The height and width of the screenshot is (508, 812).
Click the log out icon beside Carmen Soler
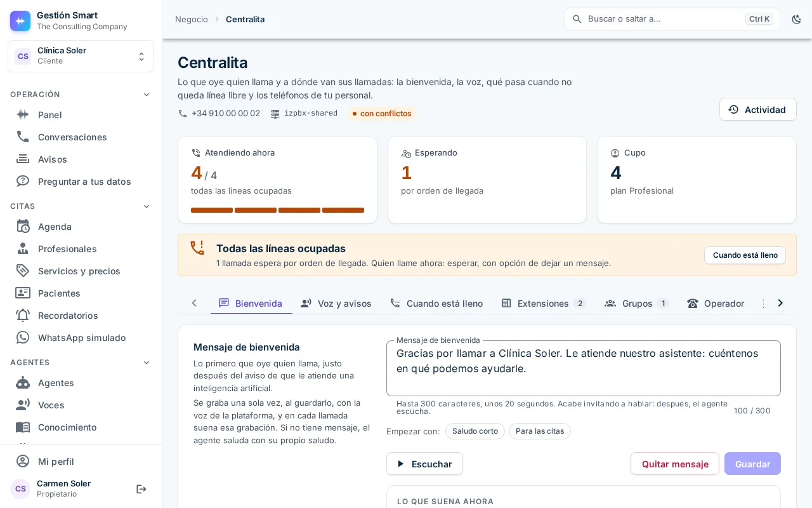pos(141,489)
